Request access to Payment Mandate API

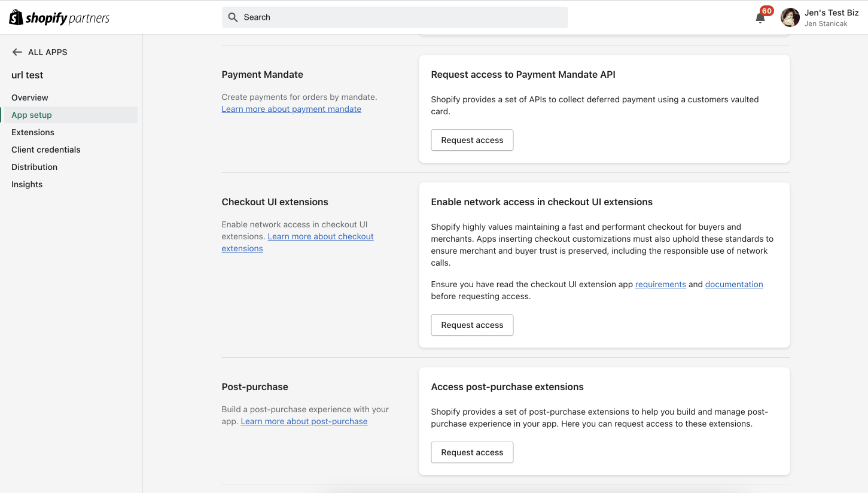(x=472, y=140)
